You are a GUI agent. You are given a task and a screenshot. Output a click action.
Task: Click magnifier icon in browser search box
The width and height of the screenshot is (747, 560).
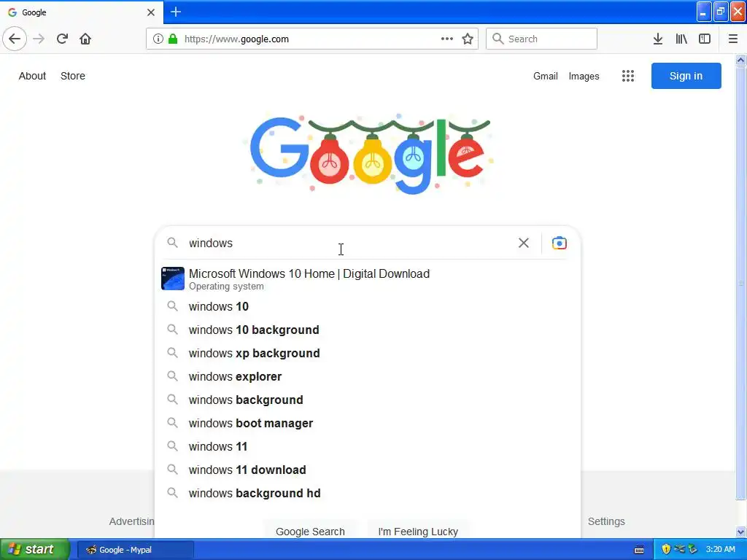pyautogui.click(x=498, y=39)
